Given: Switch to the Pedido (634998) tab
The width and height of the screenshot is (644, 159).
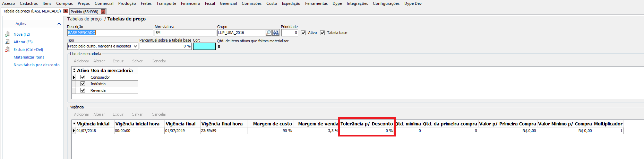Looking at the screenshot, I should point(84,12).
